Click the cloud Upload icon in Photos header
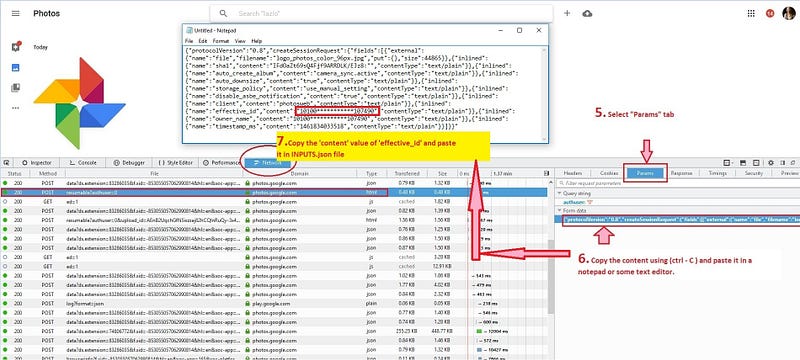 (x=587, y=13)
